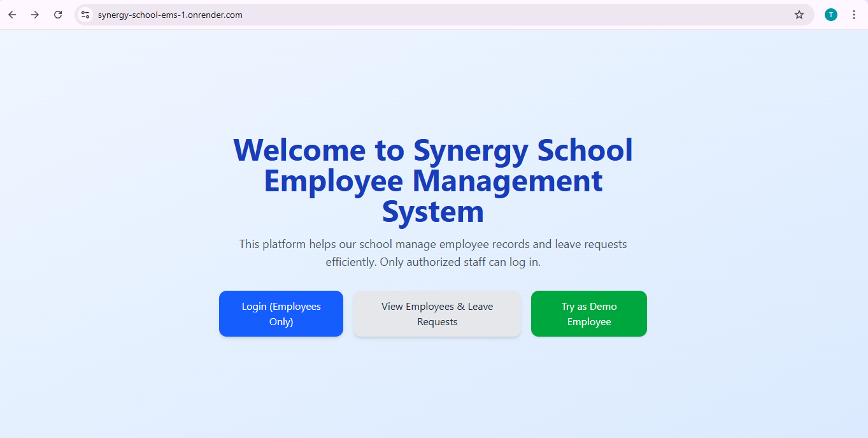Click the word System in the heading
Image resolution: width=868 pixels, height=438 pixels.
coord(433,212)
